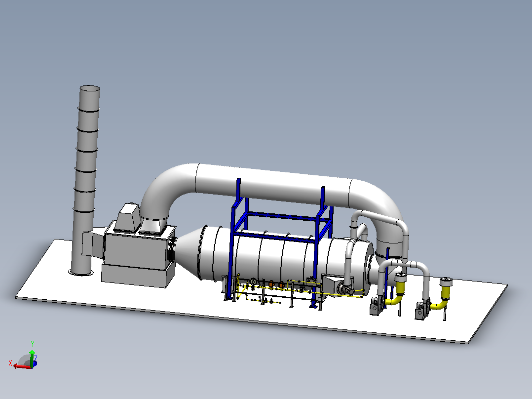Click the red X axis arrow of the triad
This screenshot has width=532, height=399.
coord(21,367)
